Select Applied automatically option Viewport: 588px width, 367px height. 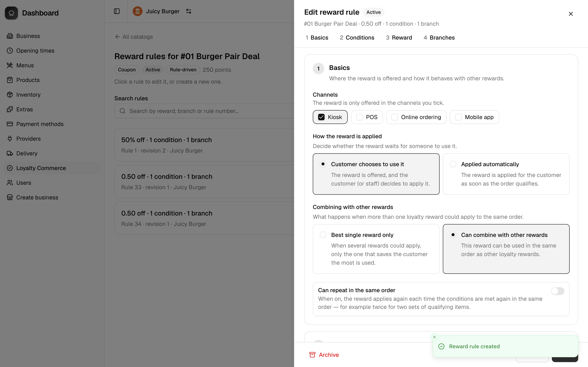pos(506,174)
